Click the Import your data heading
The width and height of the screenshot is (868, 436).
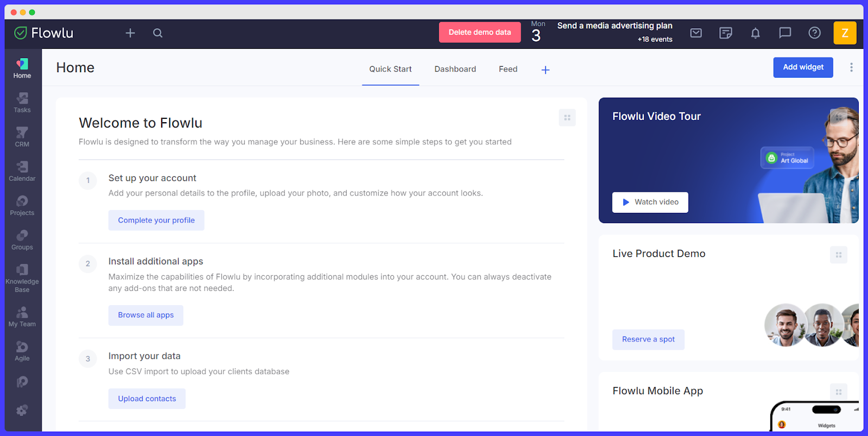pos(144,356)
